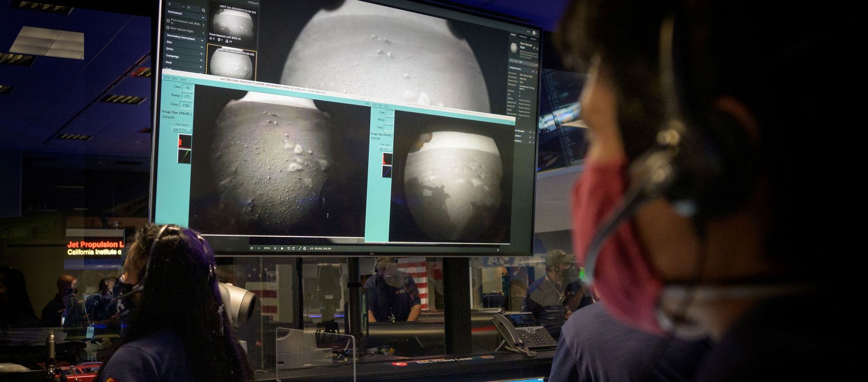Pin the Image Metadata section

coord(533,72)
